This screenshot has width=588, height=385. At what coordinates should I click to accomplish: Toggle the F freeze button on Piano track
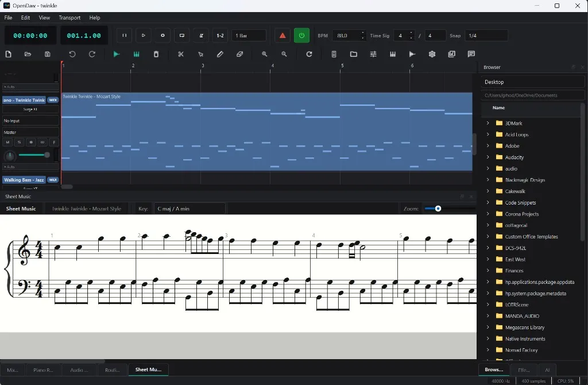tap(54, 142)
